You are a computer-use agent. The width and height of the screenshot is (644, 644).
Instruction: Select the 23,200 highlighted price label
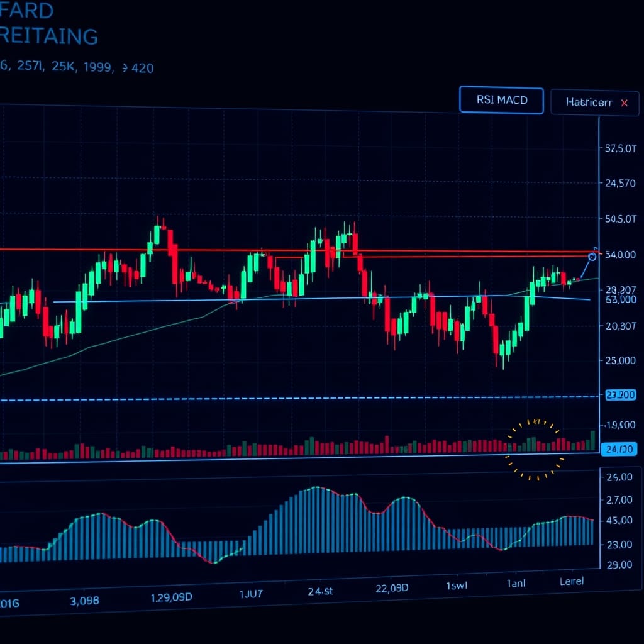coord(621,395)
